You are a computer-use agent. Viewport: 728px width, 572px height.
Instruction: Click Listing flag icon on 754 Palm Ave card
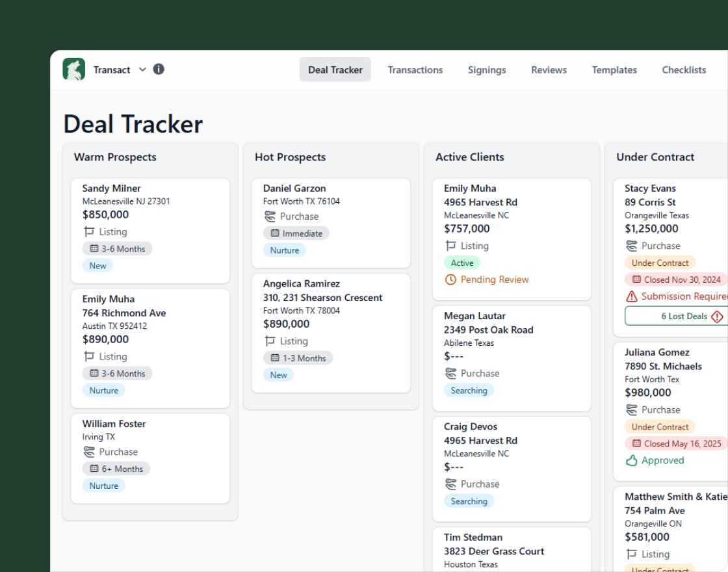[631, 554]
